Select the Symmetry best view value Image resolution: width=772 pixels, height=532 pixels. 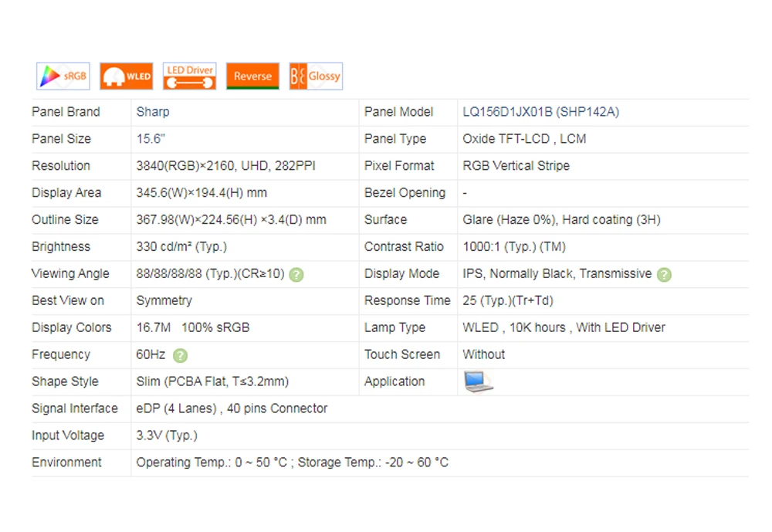click(x=164, y=301)
